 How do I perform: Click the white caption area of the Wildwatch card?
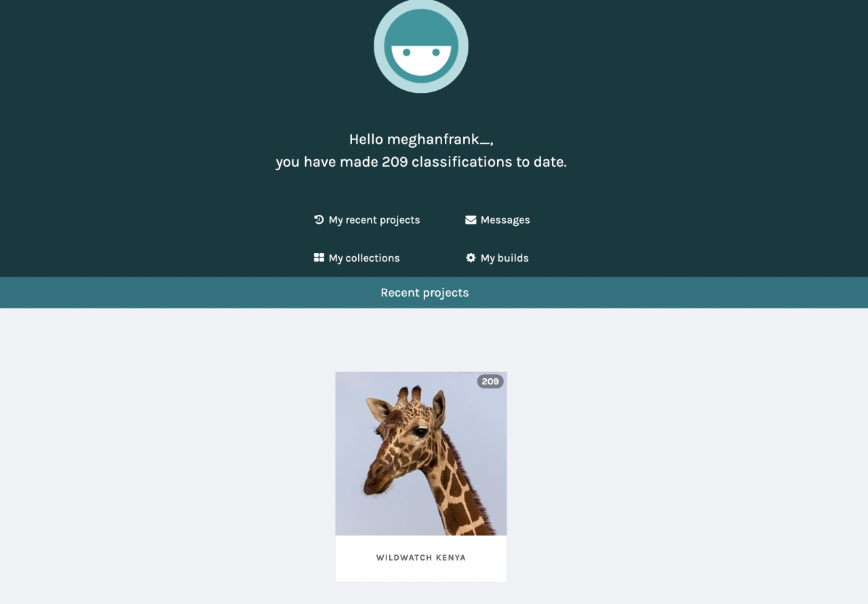tap(421, 559)
